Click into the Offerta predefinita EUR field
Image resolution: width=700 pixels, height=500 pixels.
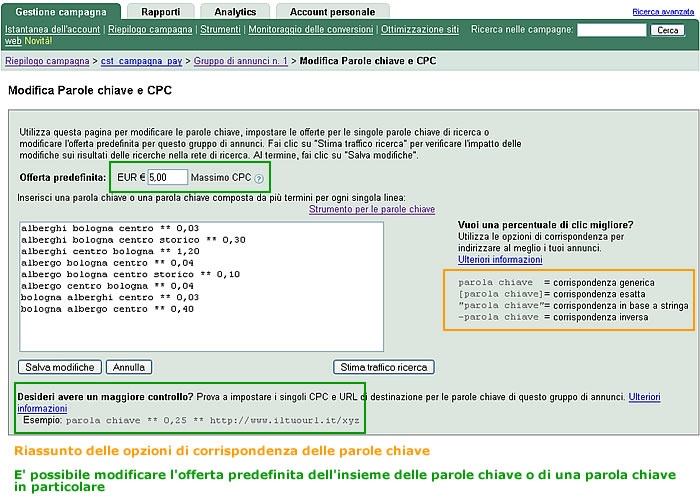coord(167,177)
